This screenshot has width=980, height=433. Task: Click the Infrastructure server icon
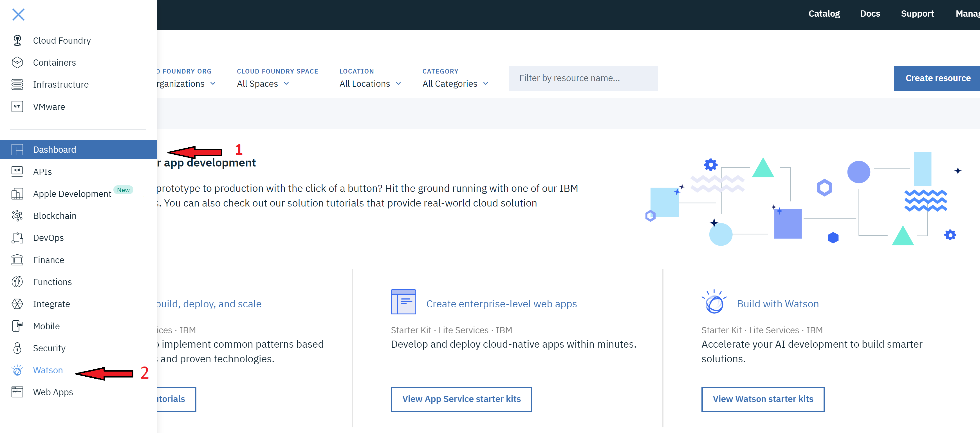[17, 84]
